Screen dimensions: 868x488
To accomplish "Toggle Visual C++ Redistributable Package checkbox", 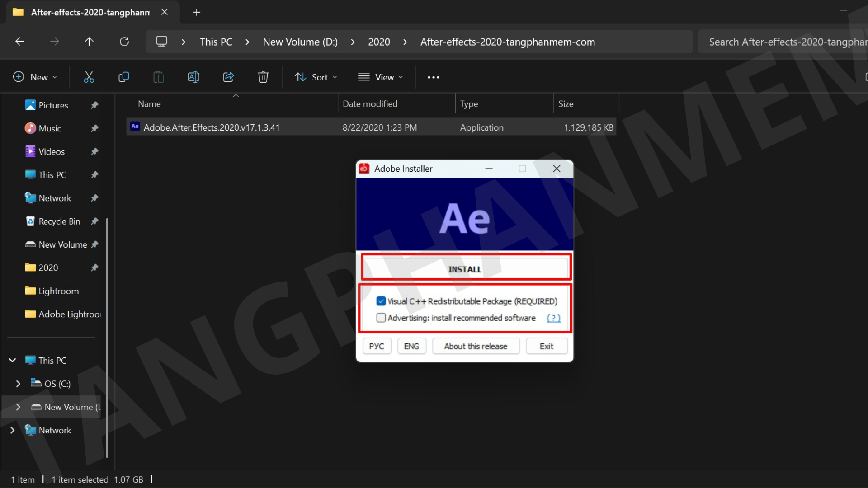I will click(x=381, y=301).
